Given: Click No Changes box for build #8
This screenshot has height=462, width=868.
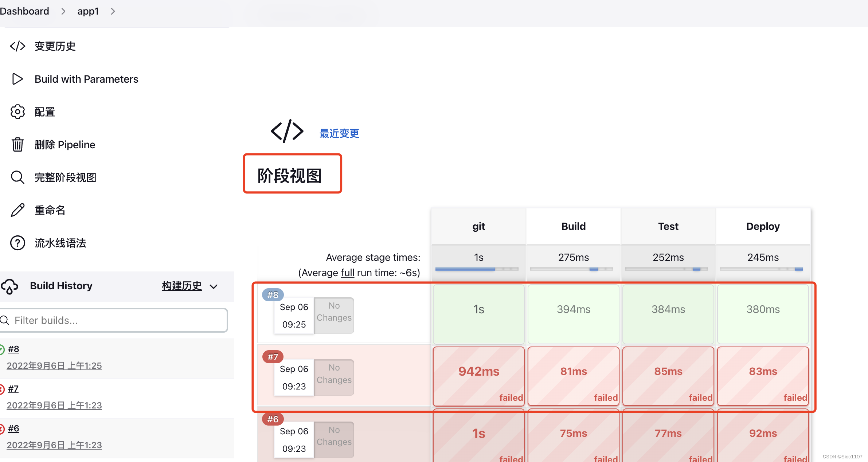Looking at the screenshot, I should 334,315.
